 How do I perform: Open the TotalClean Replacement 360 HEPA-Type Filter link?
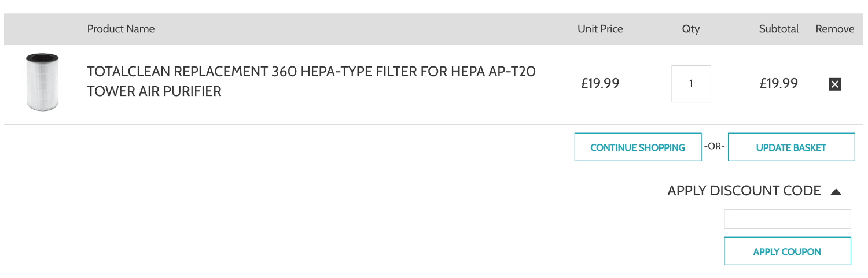[x=311, y=81]
